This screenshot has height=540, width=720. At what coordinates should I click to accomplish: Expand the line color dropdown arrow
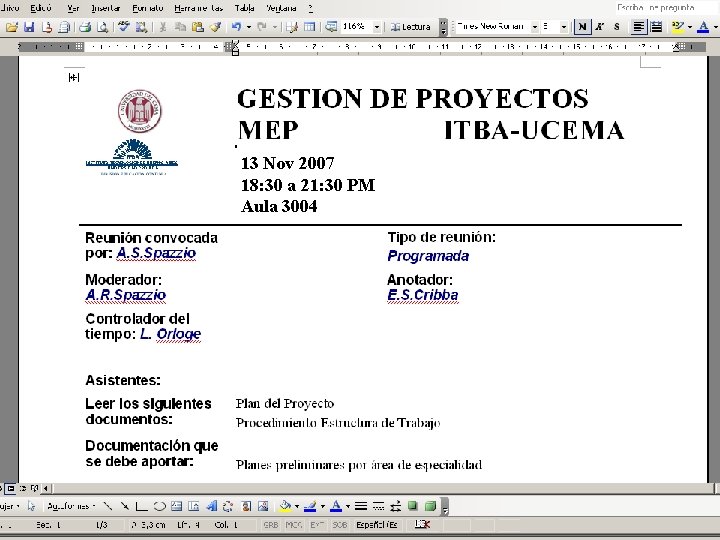(x=322, y=506)
